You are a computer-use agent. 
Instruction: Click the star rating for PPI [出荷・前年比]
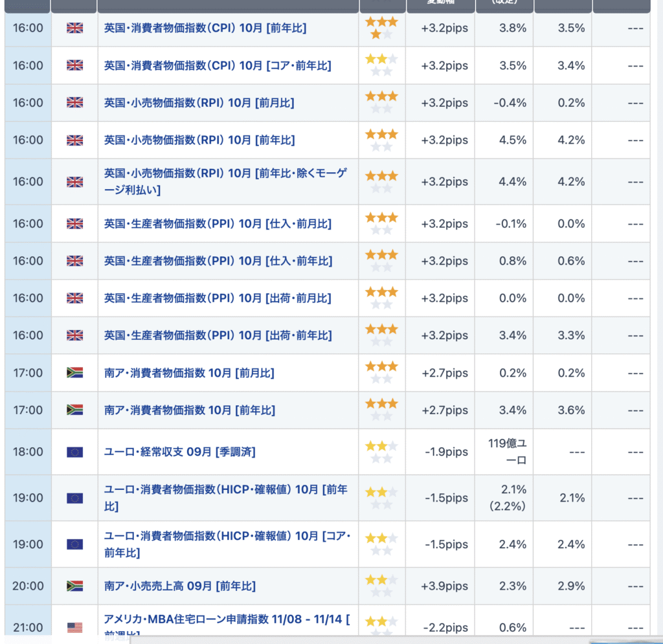tap(381, 335)
